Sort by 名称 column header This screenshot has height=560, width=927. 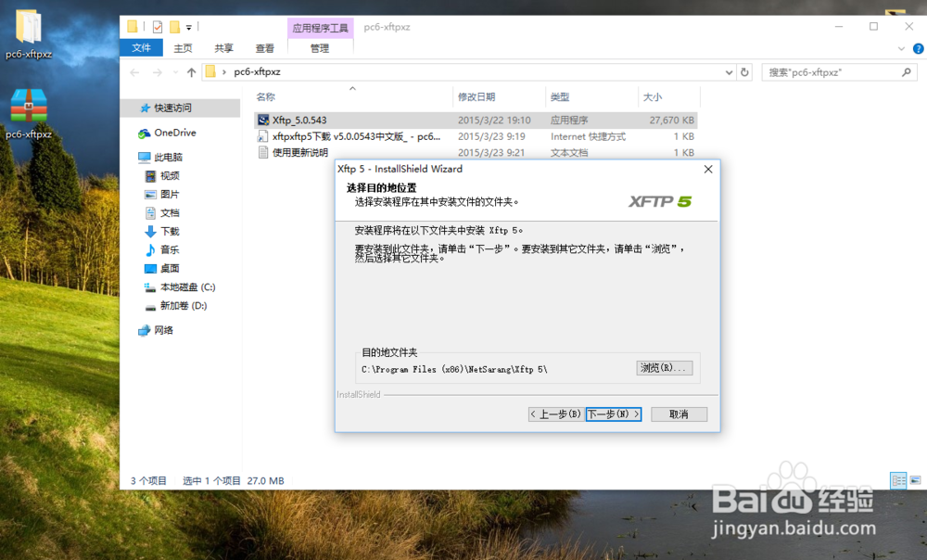pos(265,97)
